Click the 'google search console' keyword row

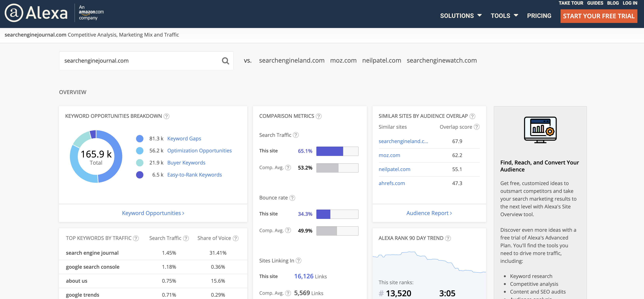click(x=153, y=267)
